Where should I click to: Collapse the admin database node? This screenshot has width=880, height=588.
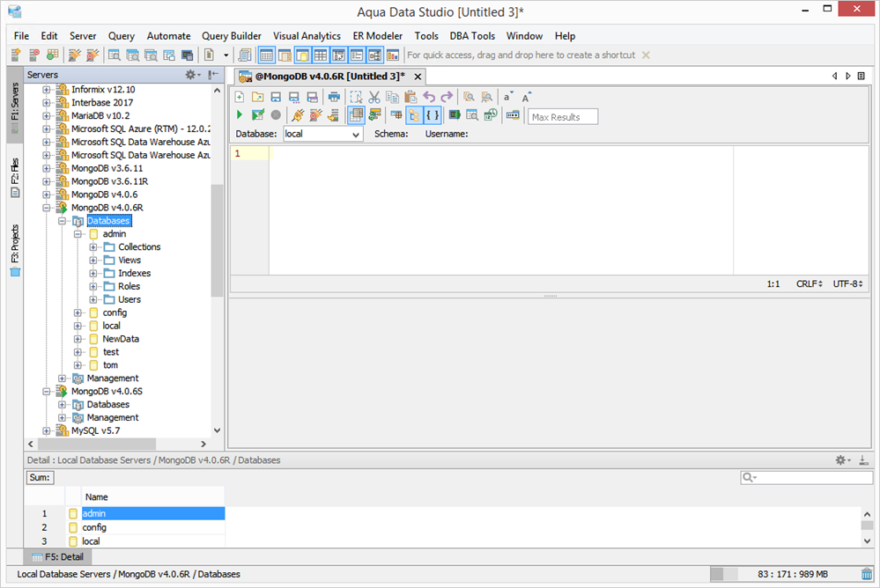[x=78, y=234]
